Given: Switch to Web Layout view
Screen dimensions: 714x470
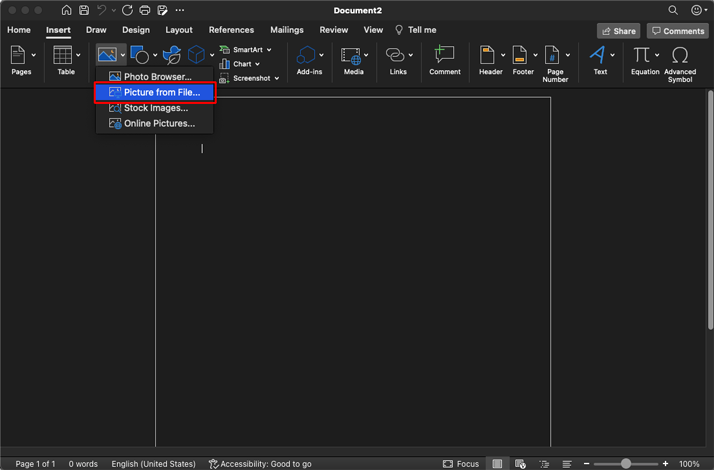Looking at the screenshot, I should click(x=520, y=464).
